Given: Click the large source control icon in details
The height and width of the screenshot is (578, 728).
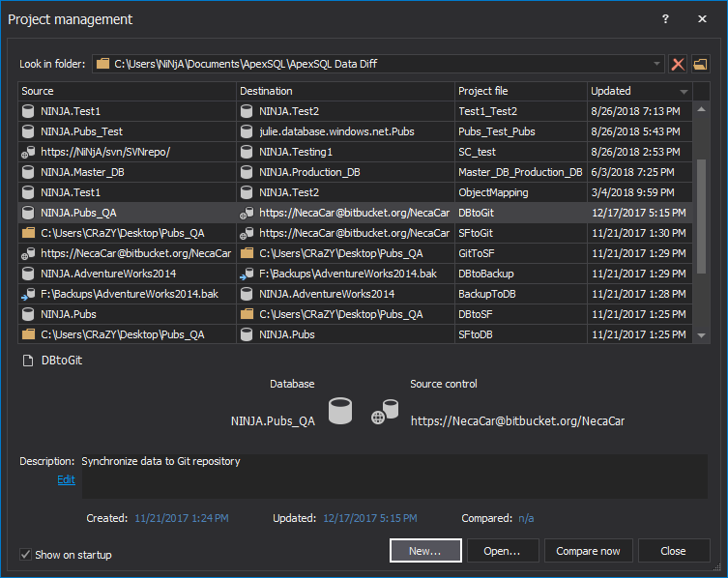Looking at the screenshot, I should click(x=385, y=413).
